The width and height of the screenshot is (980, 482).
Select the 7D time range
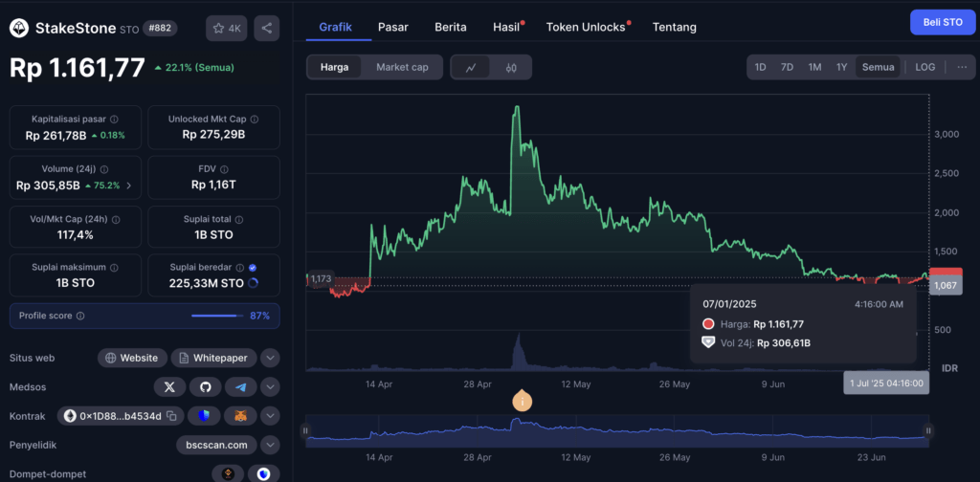tap(787, 67)
